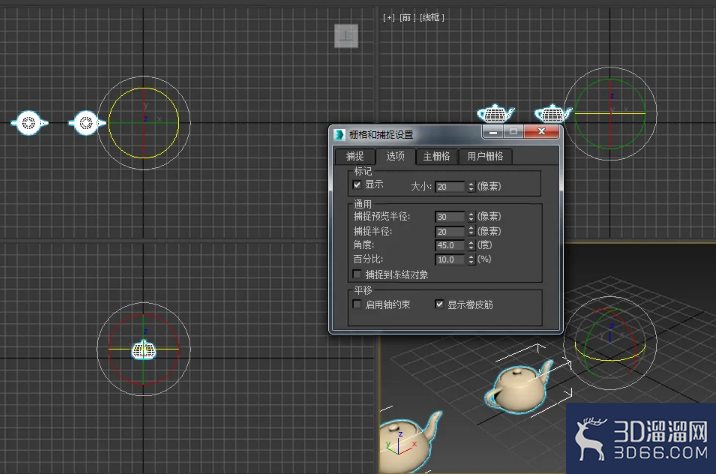Click the 捕捉预览半径 value field
Viewport: 716px width, 474px height.
450,217
